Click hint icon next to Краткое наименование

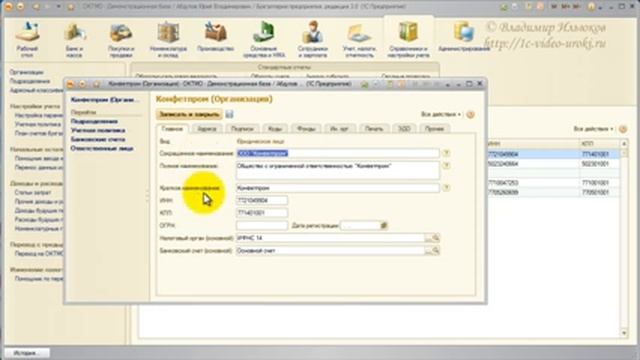[x=446, y=188]
